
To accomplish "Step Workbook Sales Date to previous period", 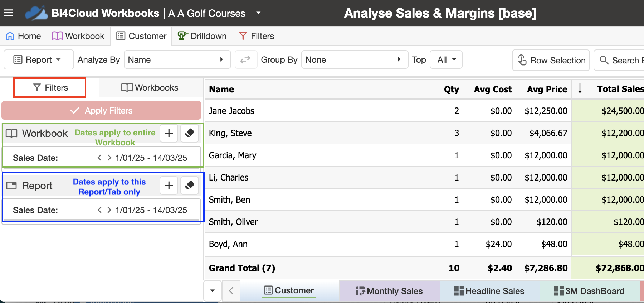I will coord(99,158).
